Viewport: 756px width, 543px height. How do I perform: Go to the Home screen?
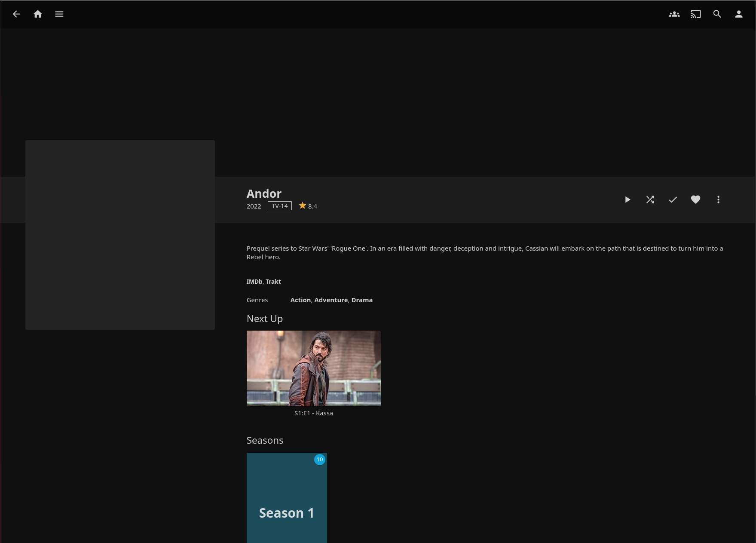pyautogui.click(x=38, y=14)
